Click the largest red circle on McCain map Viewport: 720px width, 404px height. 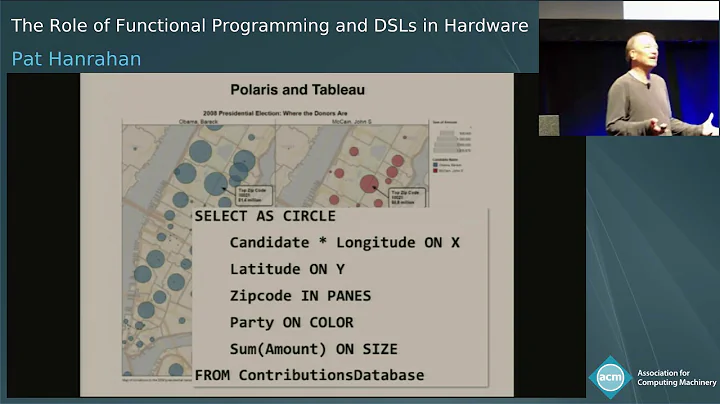point(369,184)
